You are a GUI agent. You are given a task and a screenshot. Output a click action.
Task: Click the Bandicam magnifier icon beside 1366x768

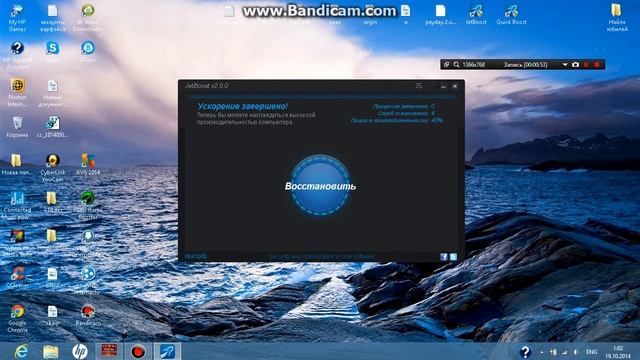pyautogui.click(x=456, y=64)
